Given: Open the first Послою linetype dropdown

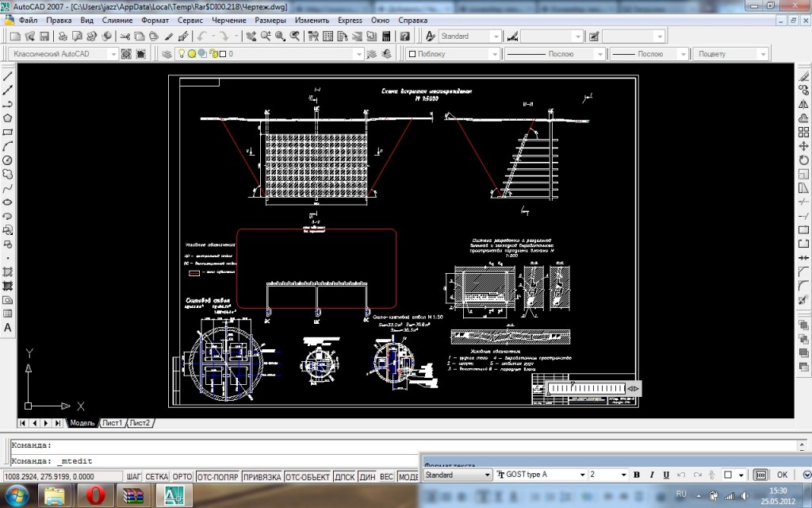Looking at the screenshot, I should [599, 54].
